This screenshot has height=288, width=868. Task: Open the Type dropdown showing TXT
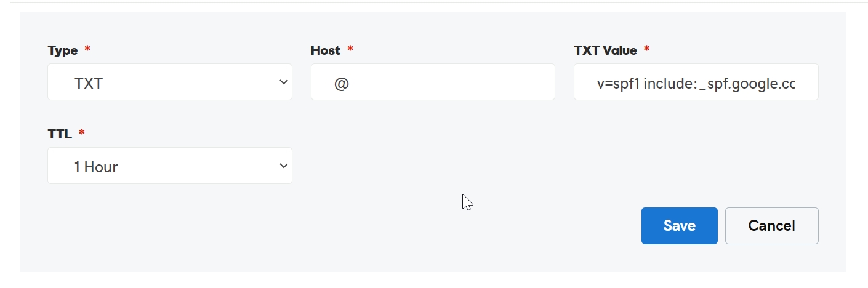tap(169, 82)
